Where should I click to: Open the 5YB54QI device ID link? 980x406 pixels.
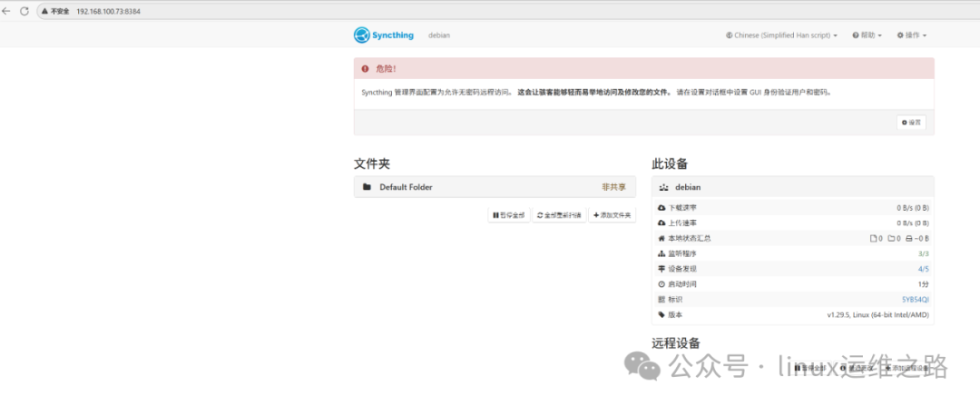pos(915,300)
